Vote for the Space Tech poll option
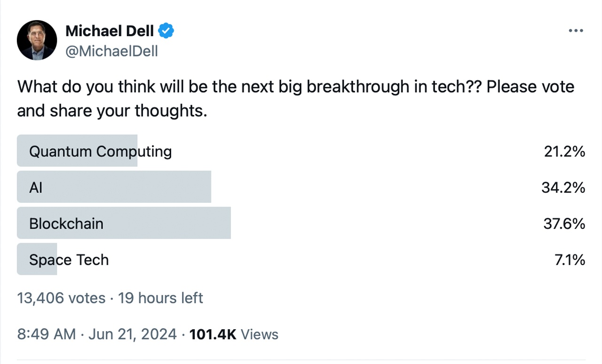 coord(69,259)
